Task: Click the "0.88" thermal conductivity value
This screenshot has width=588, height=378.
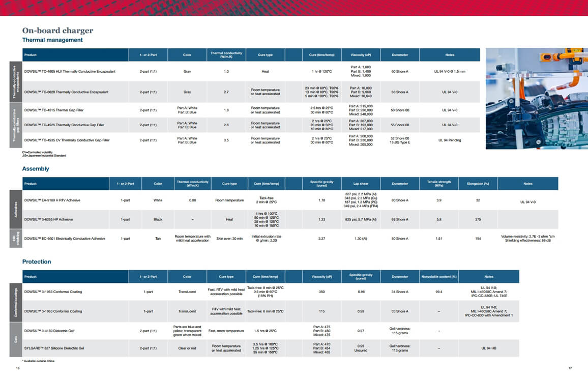Action: coord(192,200)
